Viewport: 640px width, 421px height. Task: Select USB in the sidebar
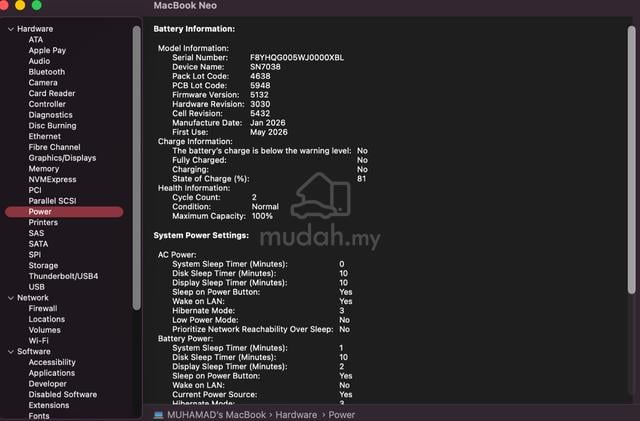(36, 287)
